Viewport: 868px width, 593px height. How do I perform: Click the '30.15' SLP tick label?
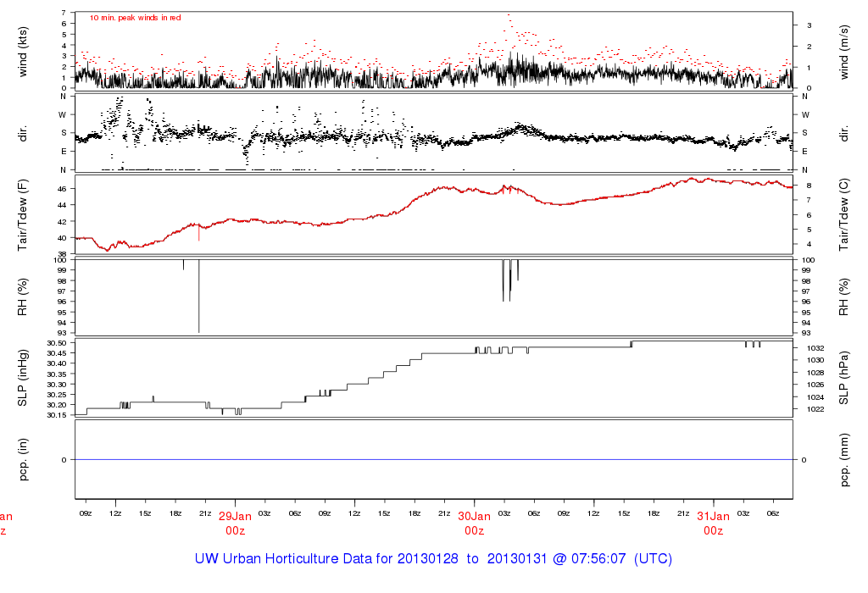(x=57, y=415)
